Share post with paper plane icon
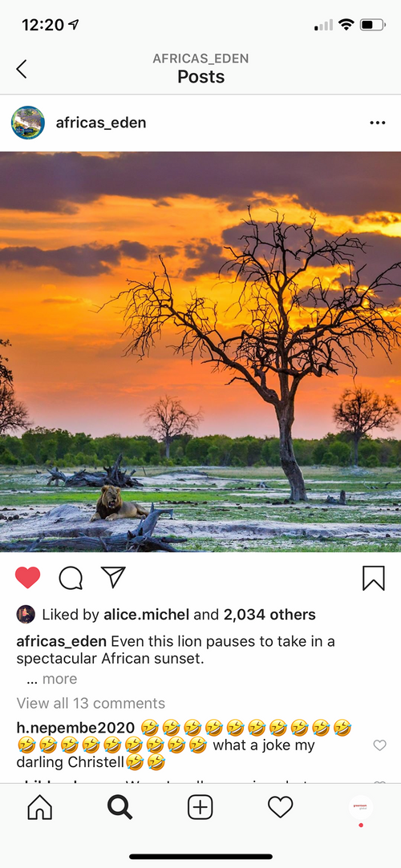This screenshot has height=868, width=401. tap(114, 577)
